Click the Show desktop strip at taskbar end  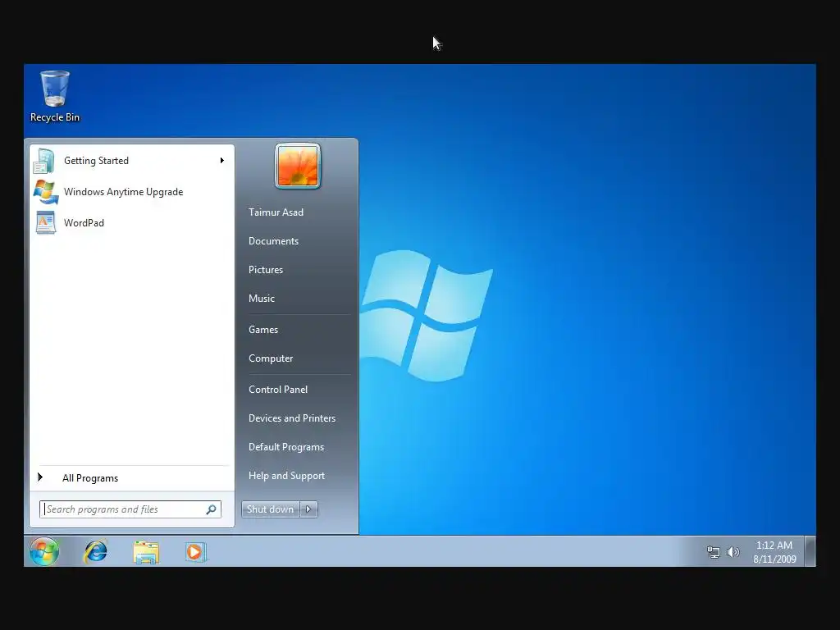coord(810,551)
